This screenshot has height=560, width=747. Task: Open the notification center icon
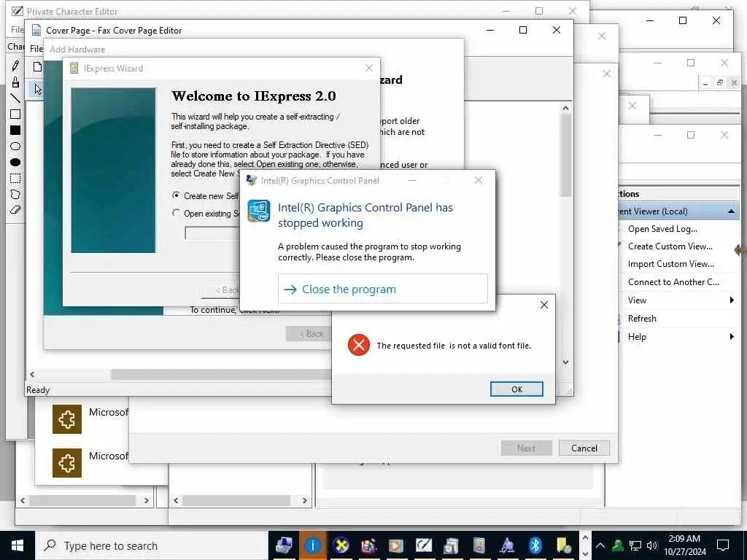point(723,545)
